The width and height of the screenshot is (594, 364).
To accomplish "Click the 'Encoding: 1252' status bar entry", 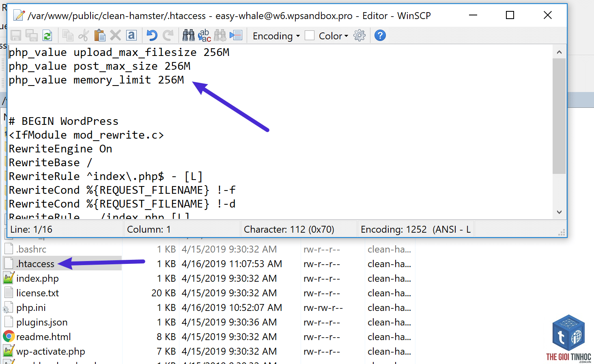I will click(415, 229).
